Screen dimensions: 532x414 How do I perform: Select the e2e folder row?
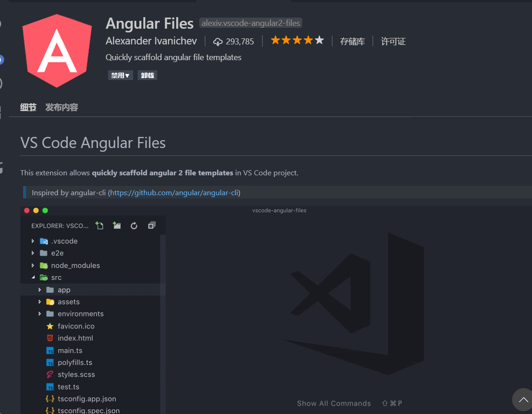tap(90, 253)
